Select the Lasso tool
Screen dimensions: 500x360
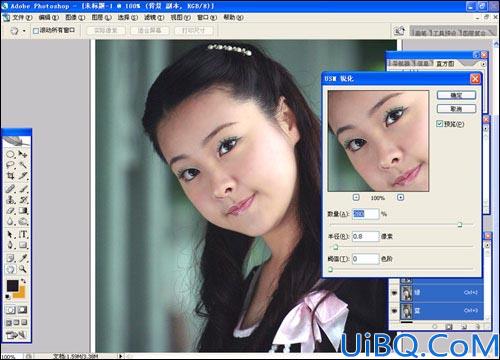click(x=11, y=165)
